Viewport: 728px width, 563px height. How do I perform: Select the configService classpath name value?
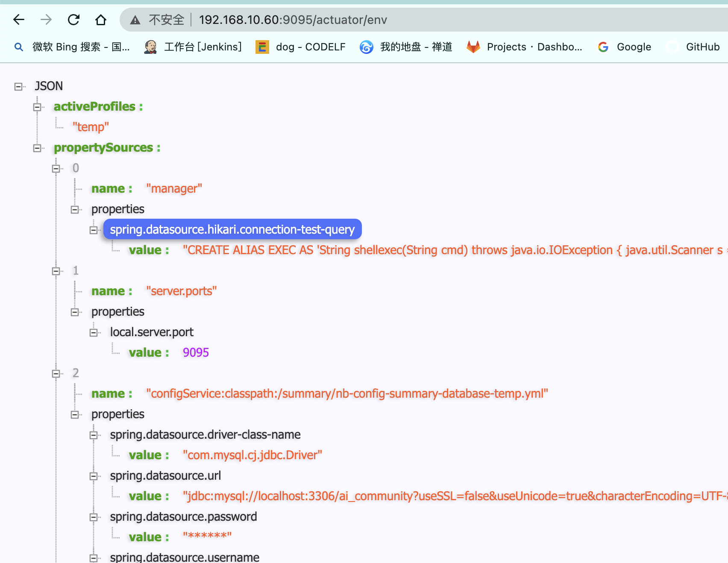click(x=347, y=393)
